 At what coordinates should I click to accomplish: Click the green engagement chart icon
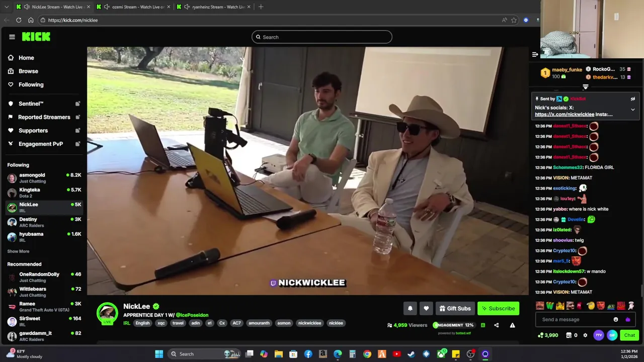pyautogui.click(x=483, y=325)
